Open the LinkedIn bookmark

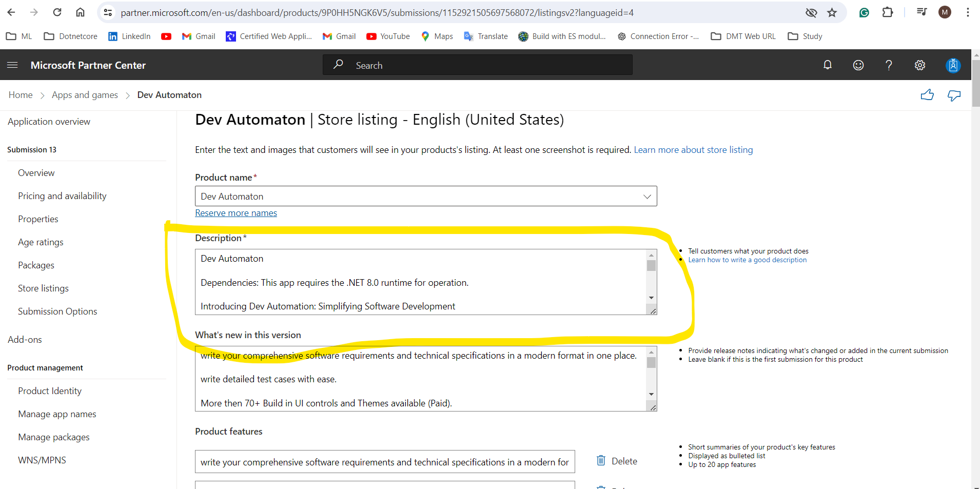(x=129, y=36)
